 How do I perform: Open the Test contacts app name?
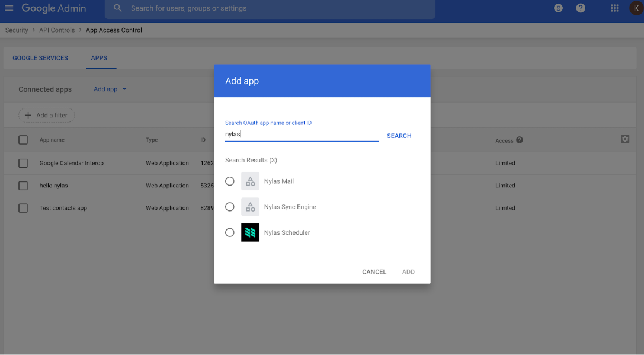point(63,208)
